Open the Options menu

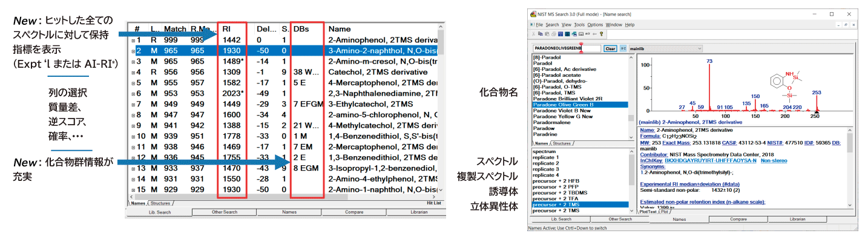[595, 25]
